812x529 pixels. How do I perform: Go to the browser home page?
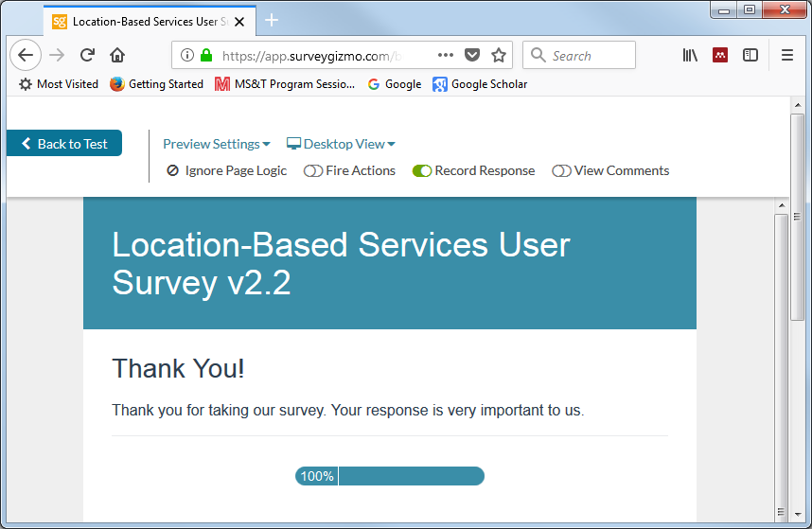(x=117, y=55)
